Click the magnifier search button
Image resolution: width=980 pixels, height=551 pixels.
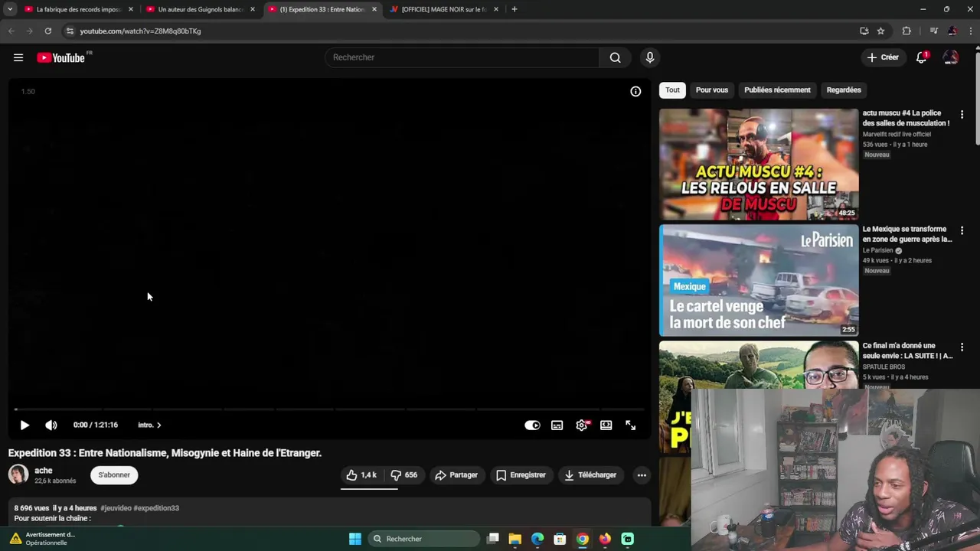pyautogui.click(x=615, y=57)
